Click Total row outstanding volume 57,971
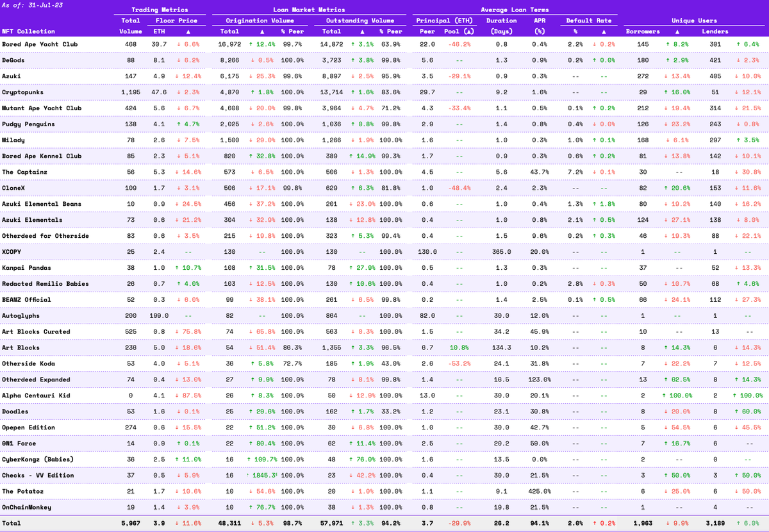This screenshot has width=769, height=532. 333,523
